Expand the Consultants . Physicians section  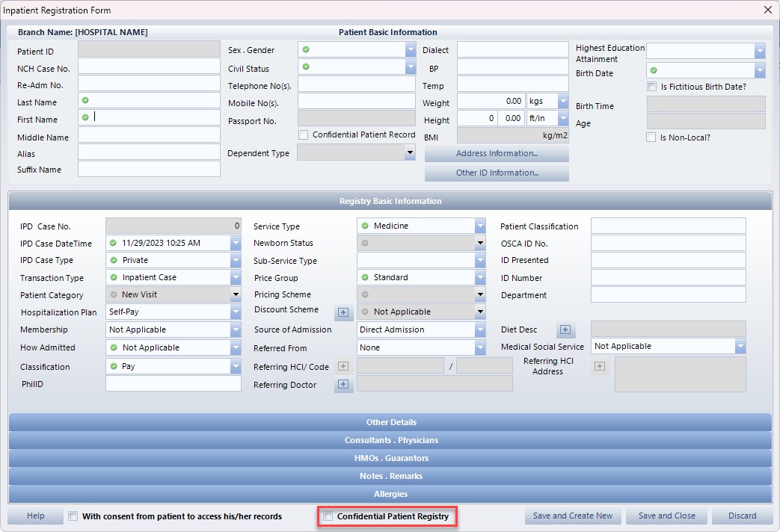[x=390, y=440]
